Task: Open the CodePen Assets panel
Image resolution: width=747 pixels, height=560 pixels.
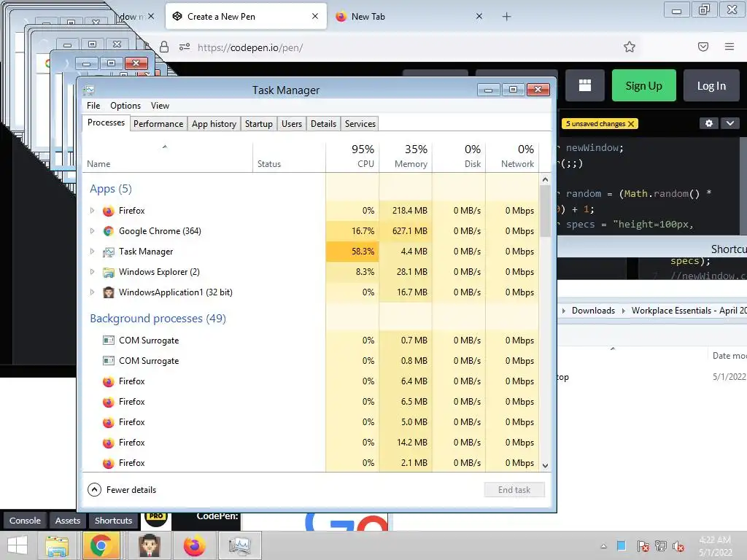Action: (68, 521)
